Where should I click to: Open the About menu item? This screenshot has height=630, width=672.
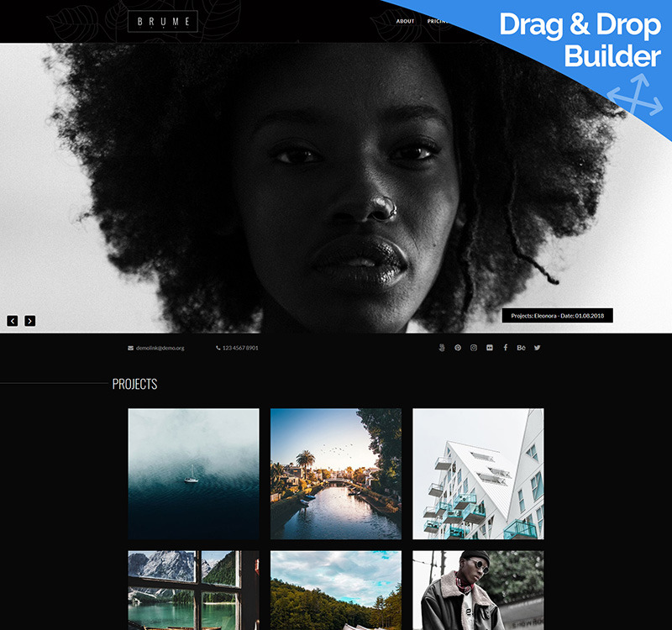tap(405, 21)
